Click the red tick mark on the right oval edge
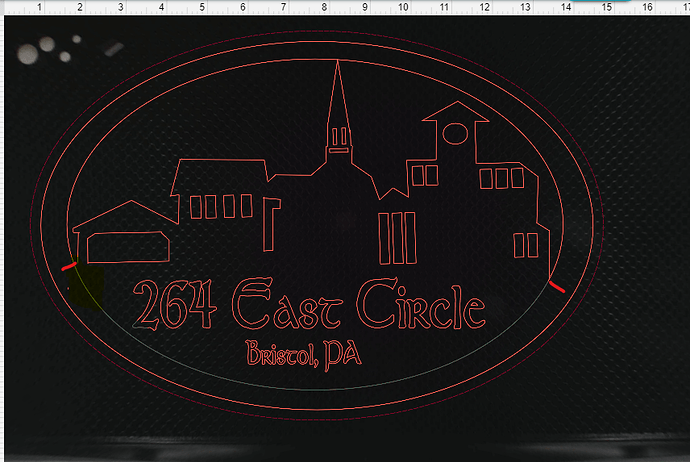 pyautogui.click(x=557, y=287)
